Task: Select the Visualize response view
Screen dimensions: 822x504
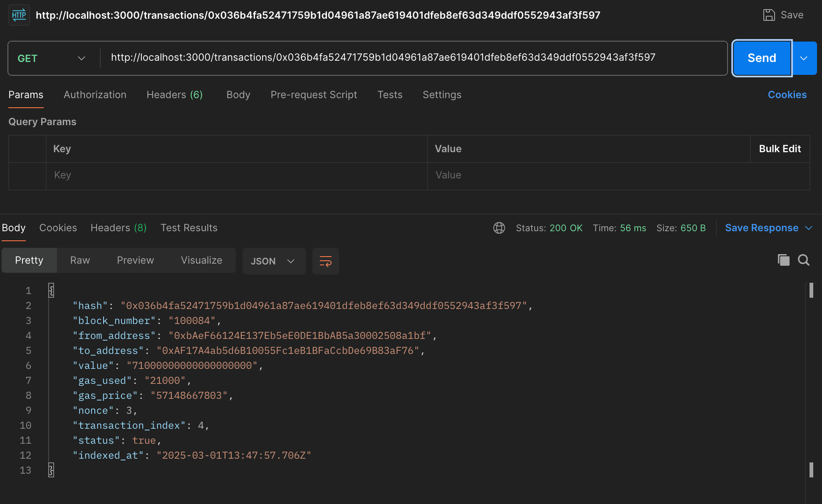Action: [x=201, y=260]
